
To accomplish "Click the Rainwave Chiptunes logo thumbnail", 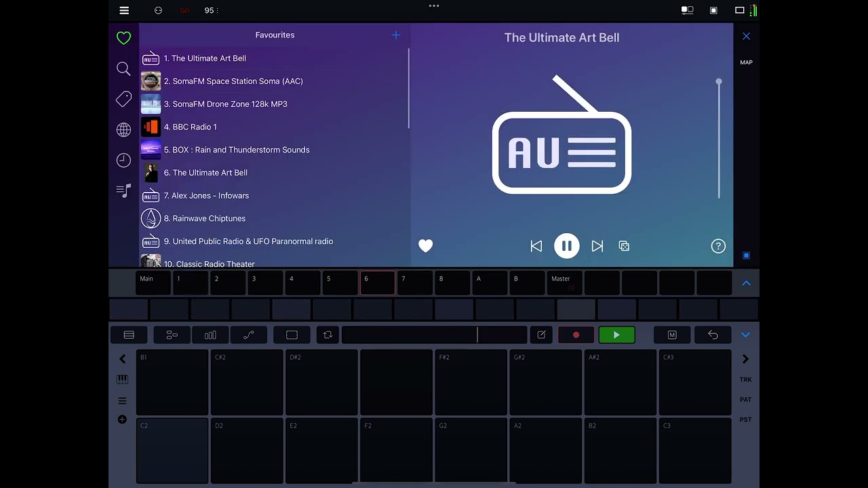I will point(151,219).
